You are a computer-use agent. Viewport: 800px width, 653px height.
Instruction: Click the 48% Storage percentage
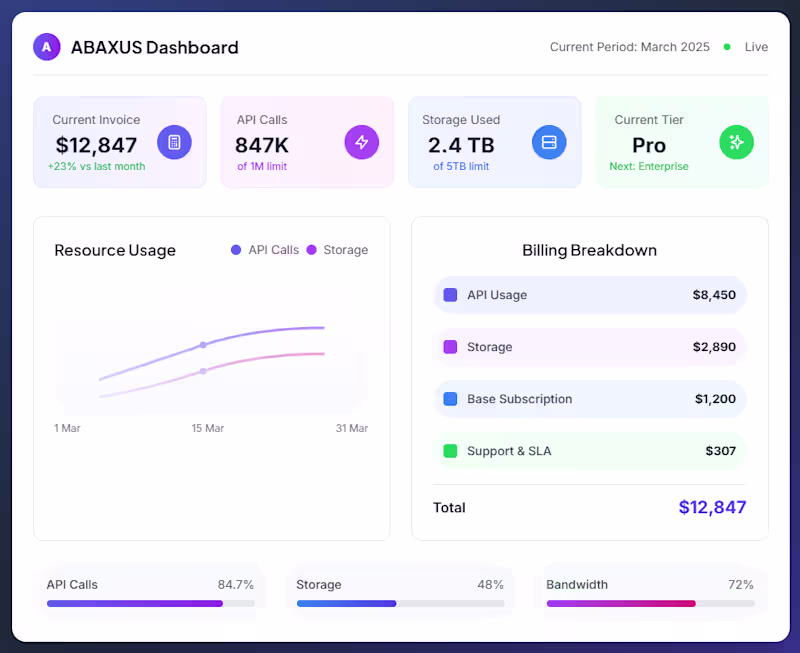click(490, 585)
